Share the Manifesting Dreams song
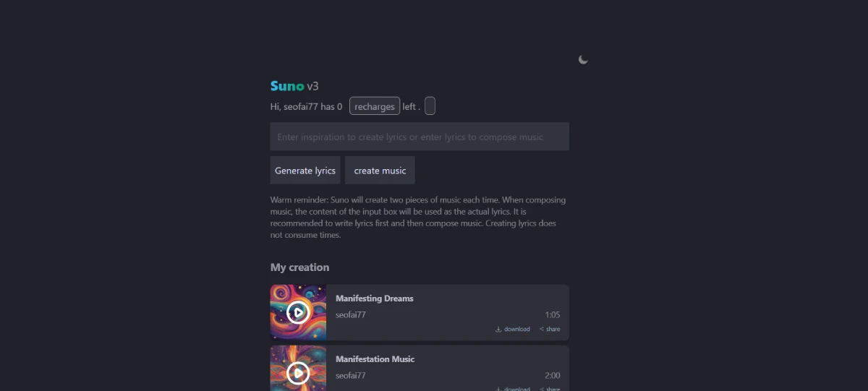868x391 pixels. click(x=550, y=330)
